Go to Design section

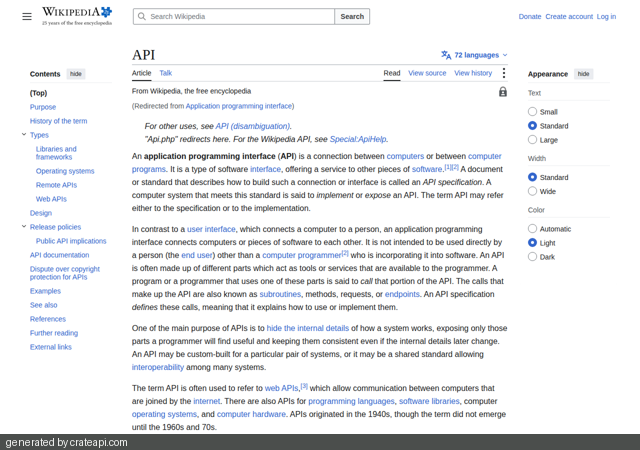pos(41,213)
